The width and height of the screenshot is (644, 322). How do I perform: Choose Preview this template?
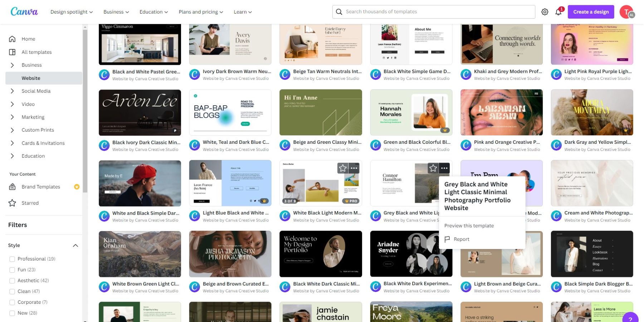click(469, 225)
